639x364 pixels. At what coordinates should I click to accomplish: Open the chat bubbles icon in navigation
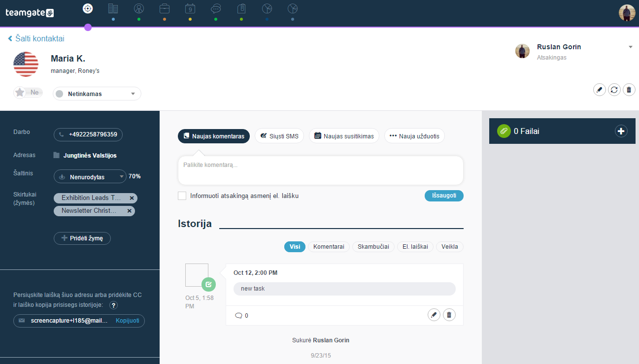coord(216,8)
